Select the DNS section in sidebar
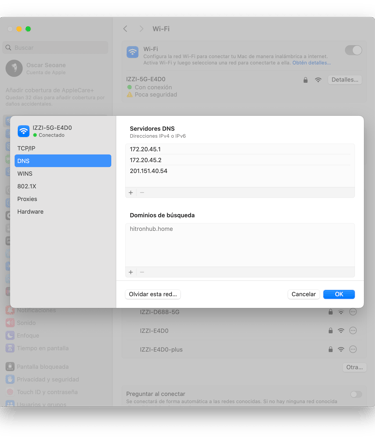The image size is (375, 440). point(63,161)
